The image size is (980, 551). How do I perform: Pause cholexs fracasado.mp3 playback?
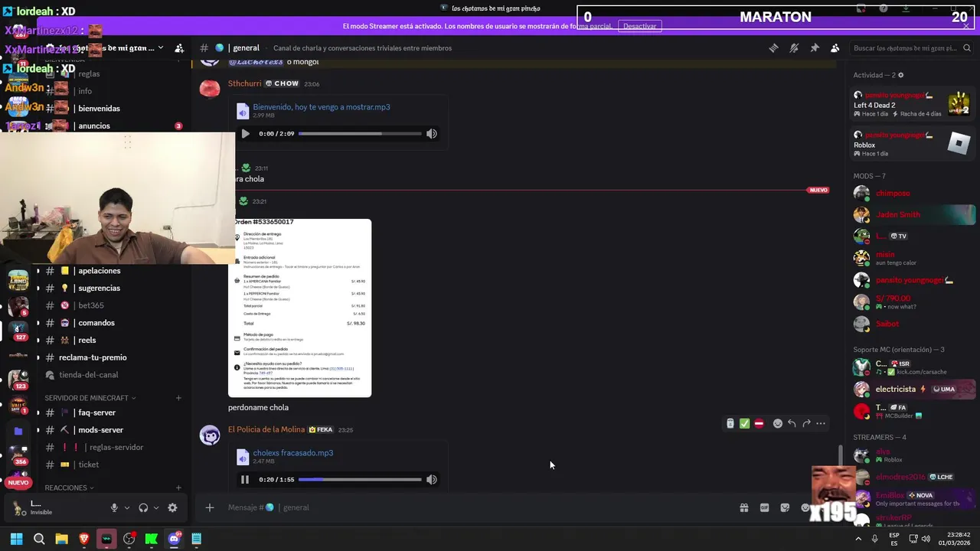(245, 480)
